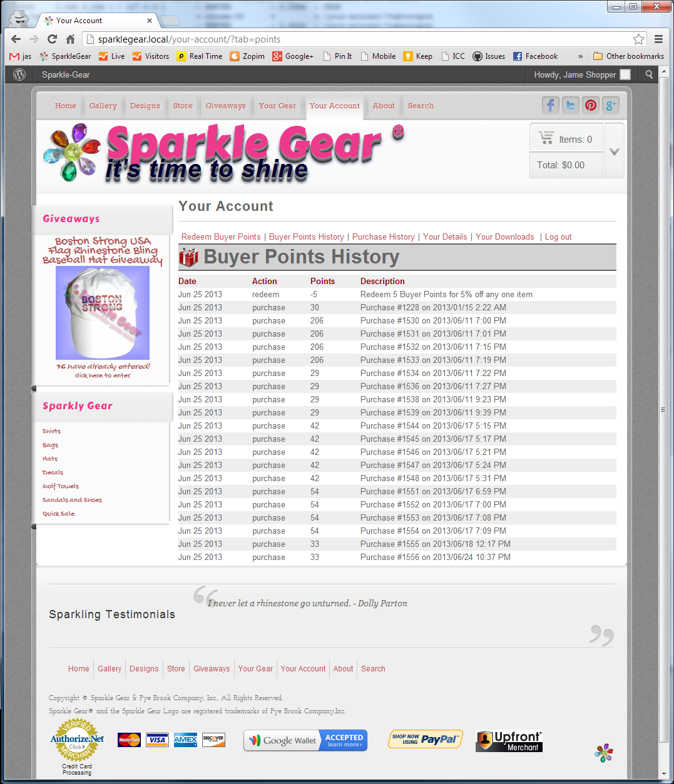Expand the shopping cart dropdown arrow

pyautogui.click(x=614, y=151)
